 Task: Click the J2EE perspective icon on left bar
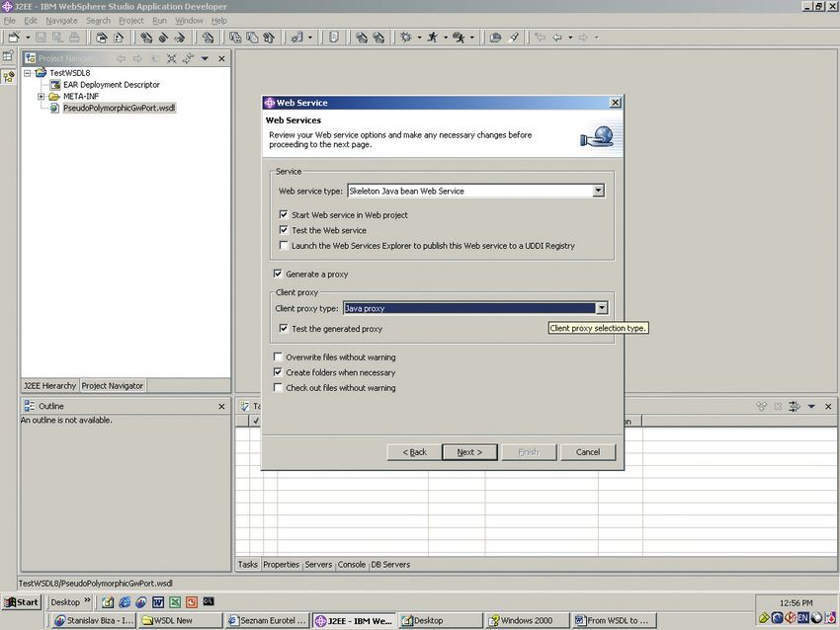8,77
